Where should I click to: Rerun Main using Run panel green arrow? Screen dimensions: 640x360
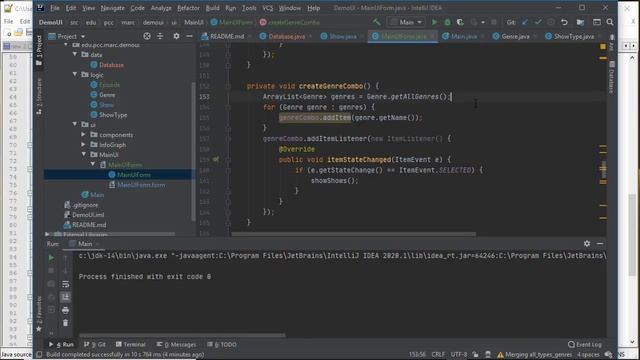click(x=51, y=258)
